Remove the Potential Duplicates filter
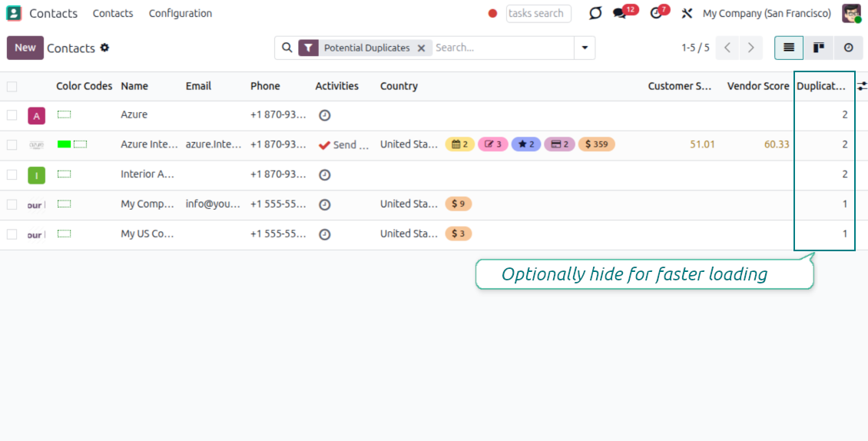 tap(421, 48)
